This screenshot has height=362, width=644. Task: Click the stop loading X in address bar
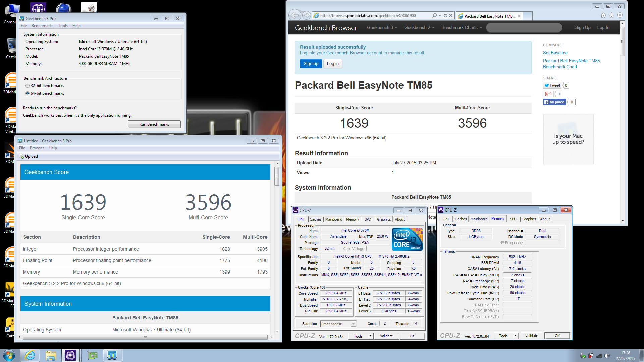click(x=451, y=15)
